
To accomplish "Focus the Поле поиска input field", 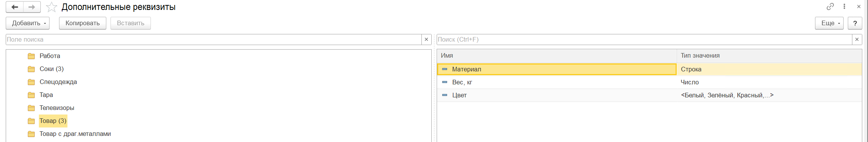I will [x=213, y=39].
